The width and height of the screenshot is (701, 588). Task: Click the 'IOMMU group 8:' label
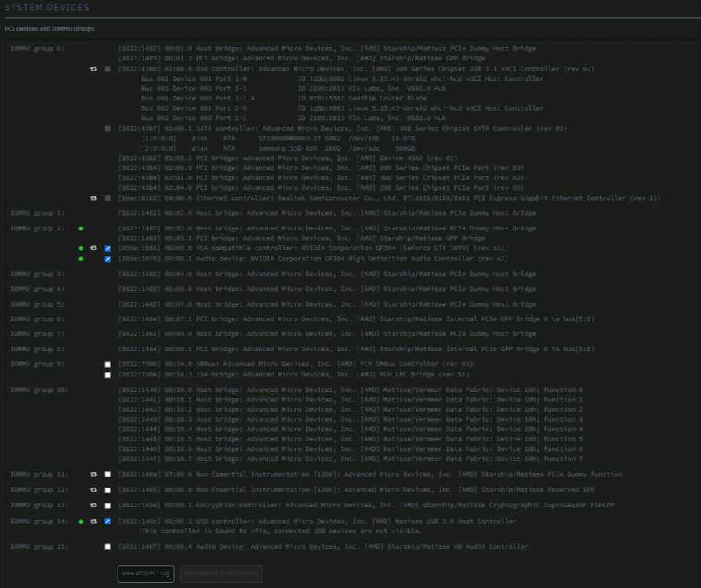click(x=38, y=349)
